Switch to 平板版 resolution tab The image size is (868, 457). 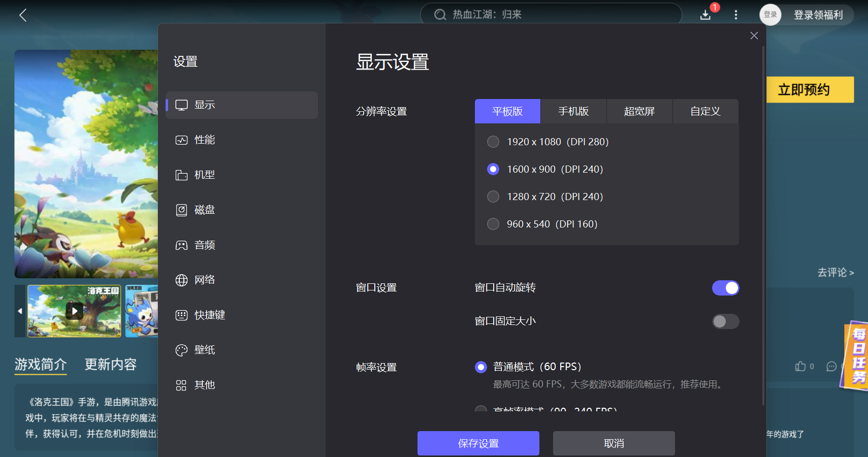click(507, 111)
